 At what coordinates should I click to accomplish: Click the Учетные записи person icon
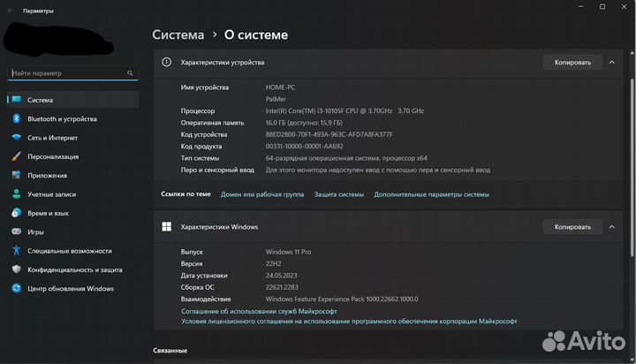(17, 194)
